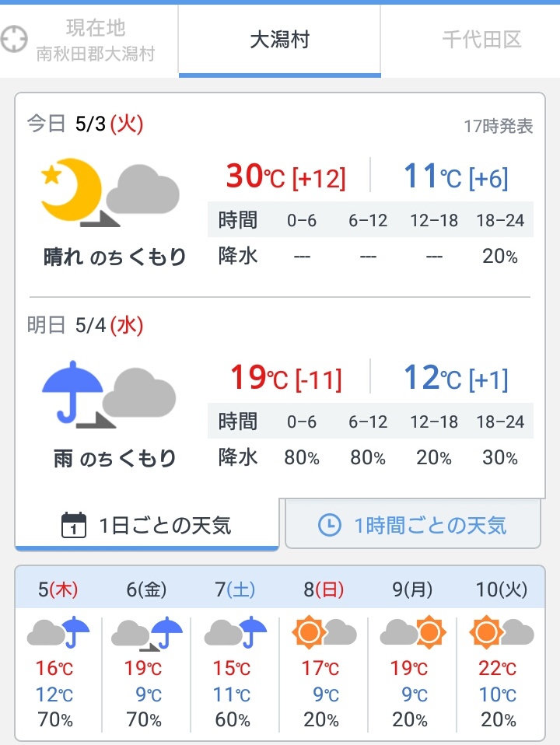Click today's high temperature 30℃
This screenshot has width=560, height=745.
click(255, 176)
